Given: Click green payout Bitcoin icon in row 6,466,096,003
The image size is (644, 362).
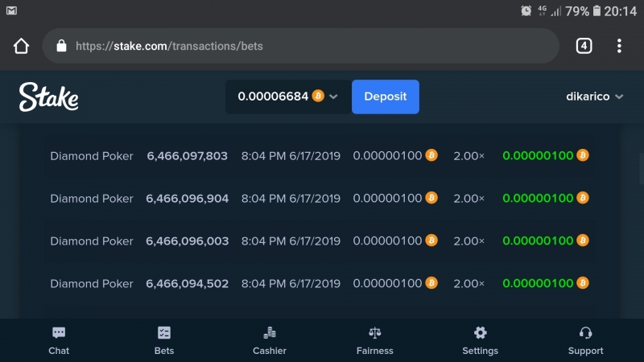Looking at the screenshot, I should (582, 240).
